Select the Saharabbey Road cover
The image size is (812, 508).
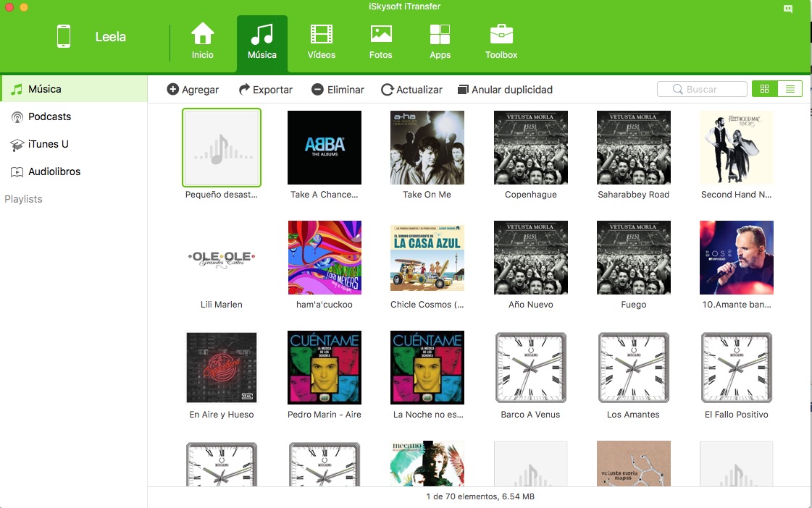633,148
